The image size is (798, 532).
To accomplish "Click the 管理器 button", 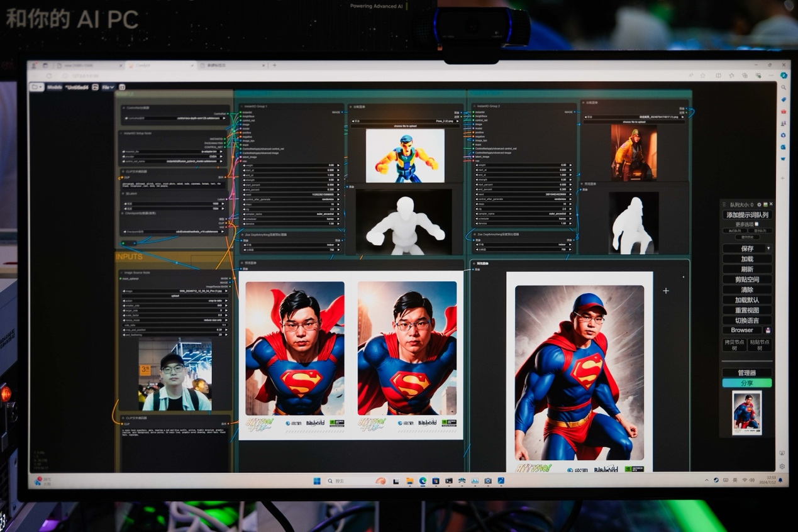I will 746,372.
